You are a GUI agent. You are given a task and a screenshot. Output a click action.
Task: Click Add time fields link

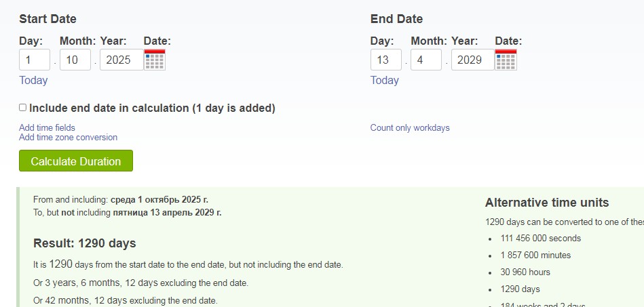click(47, 127)
